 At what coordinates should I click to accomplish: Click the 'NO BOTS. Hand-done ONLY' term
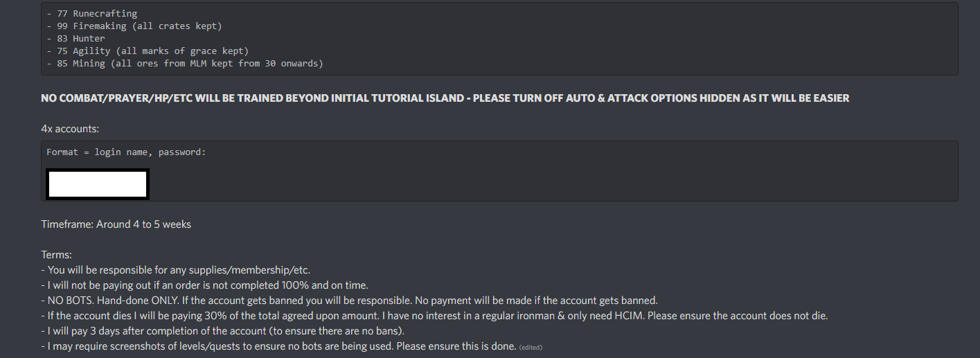tap(349, 301)
